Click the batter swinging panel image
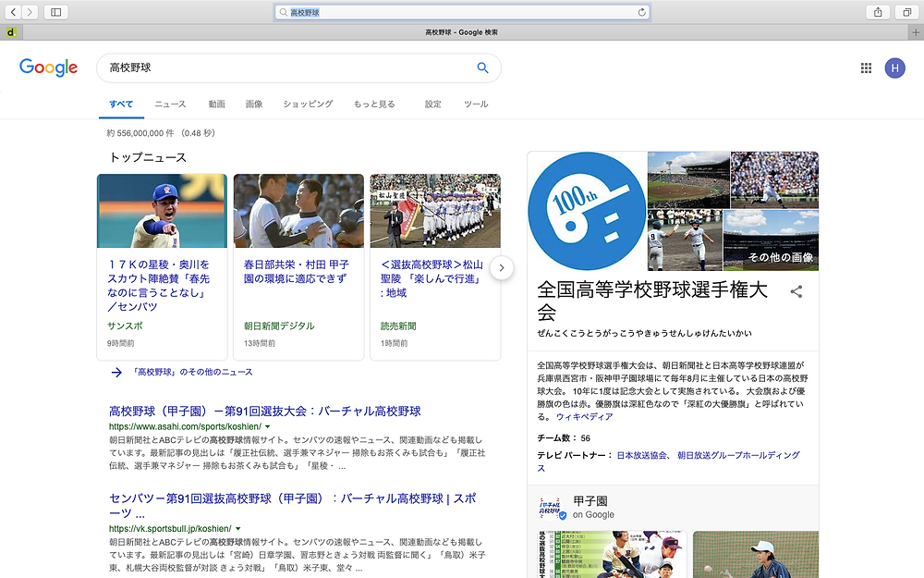Viewport: 924px width, 578px height. tap(774, 180)
